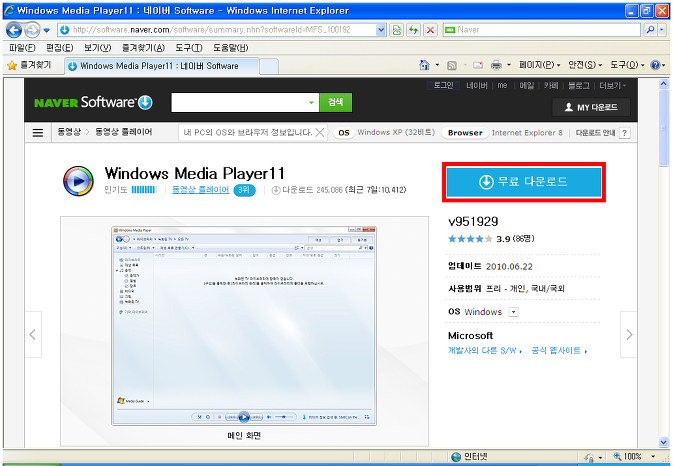Click the blue Help question icon
The image size is (673, 466).
[655, 65]
